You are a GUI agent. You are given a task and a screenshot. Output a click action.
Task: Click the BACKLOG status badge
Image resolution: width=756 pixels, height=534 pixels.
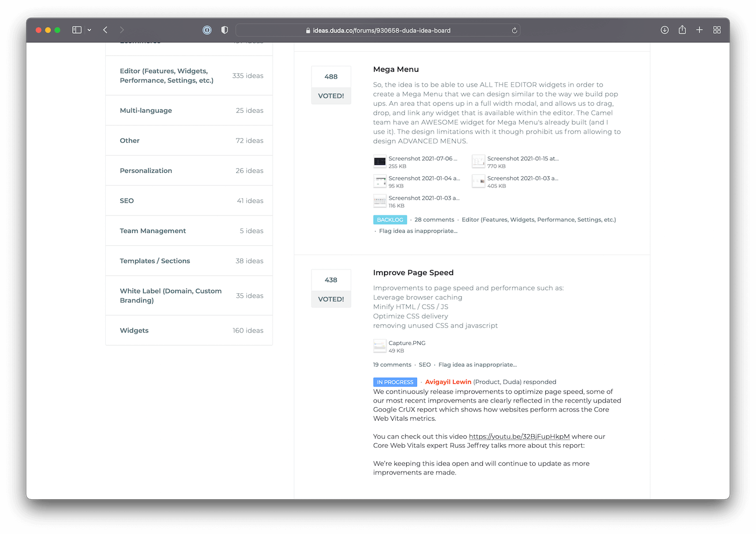point(390,220)
